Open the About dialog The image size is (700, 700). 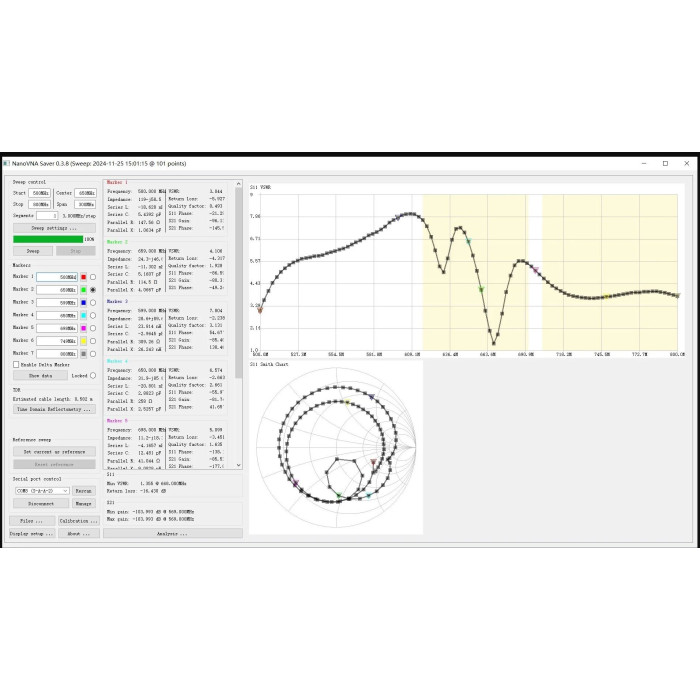(79, 533)
